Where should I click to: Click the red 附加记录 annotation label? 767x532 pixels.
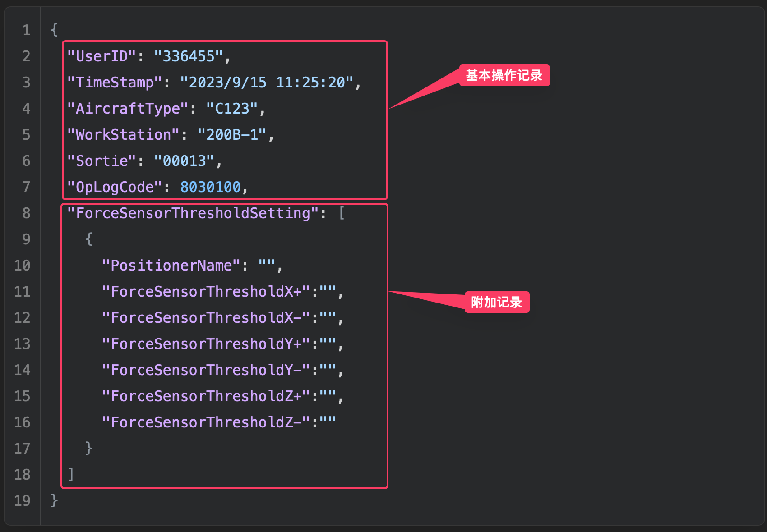click(x=496, y=302)
